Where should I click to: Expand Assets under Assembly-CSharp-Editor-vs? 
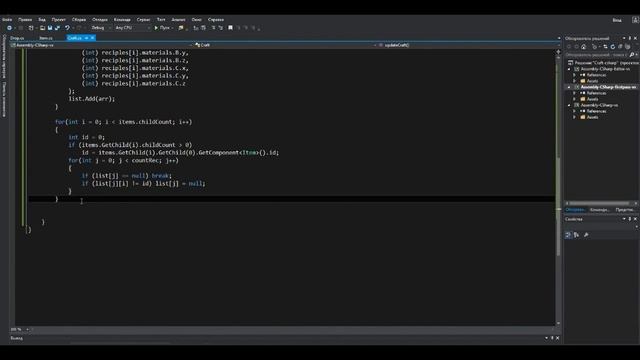[575, 81]
